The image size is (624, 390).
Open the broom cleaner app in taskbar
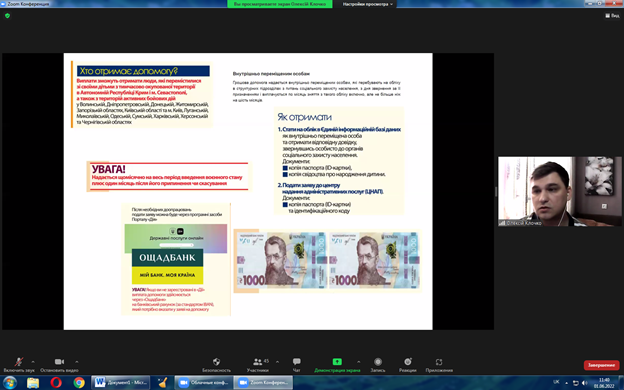point(162,382)
